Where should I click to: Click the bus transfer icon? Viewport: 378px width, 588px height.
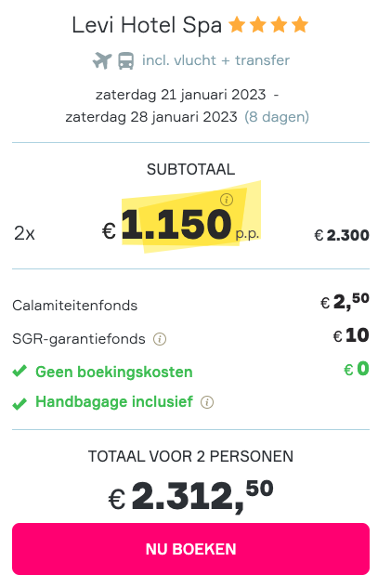[126, 60]
